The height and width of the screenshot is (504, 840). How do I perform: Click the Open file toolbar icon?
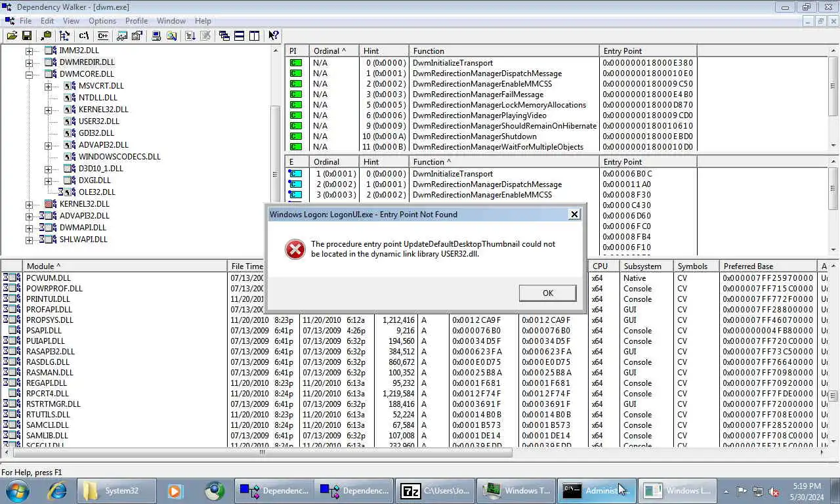[x=12, y=35]
